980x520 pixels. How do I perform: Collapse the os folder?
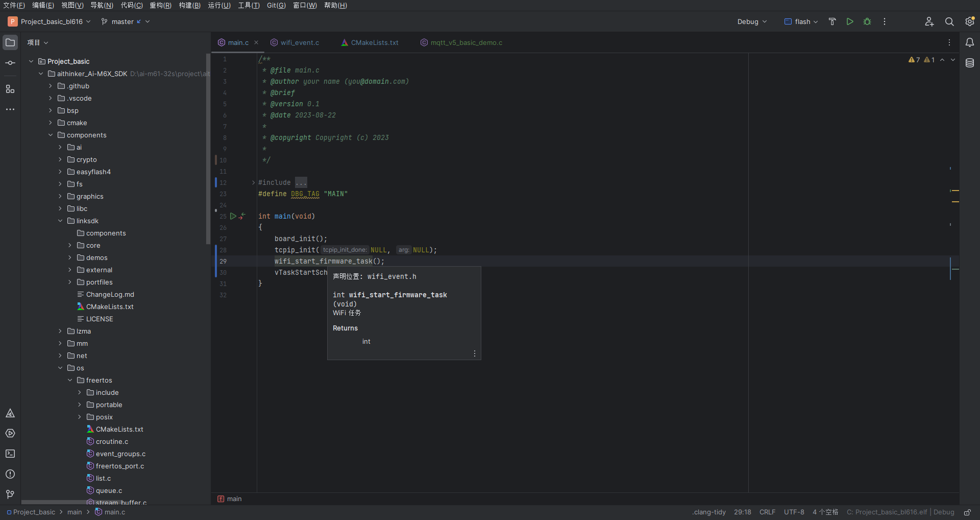pos(60,368)
